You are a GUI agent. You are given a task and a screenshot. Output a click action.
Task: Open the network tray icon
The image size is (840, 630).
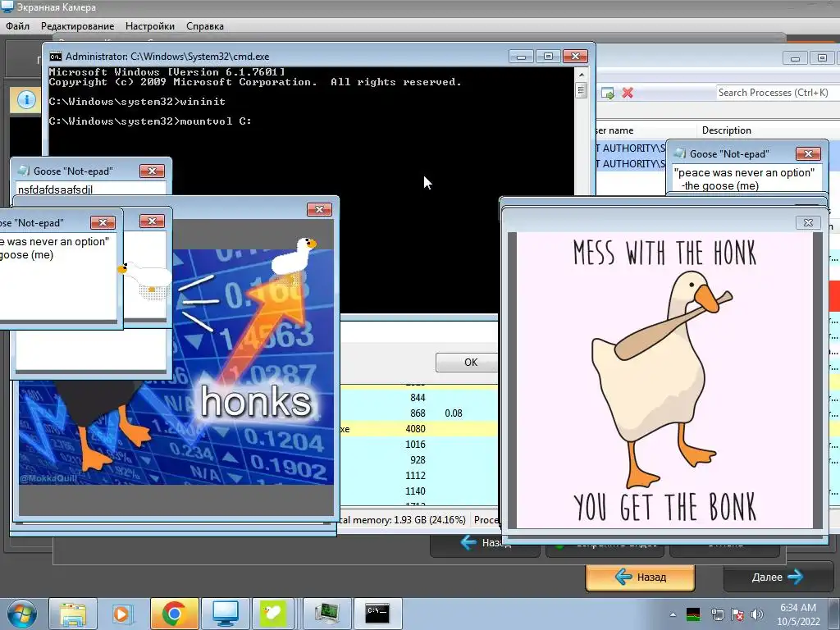[x=717, y=614]
